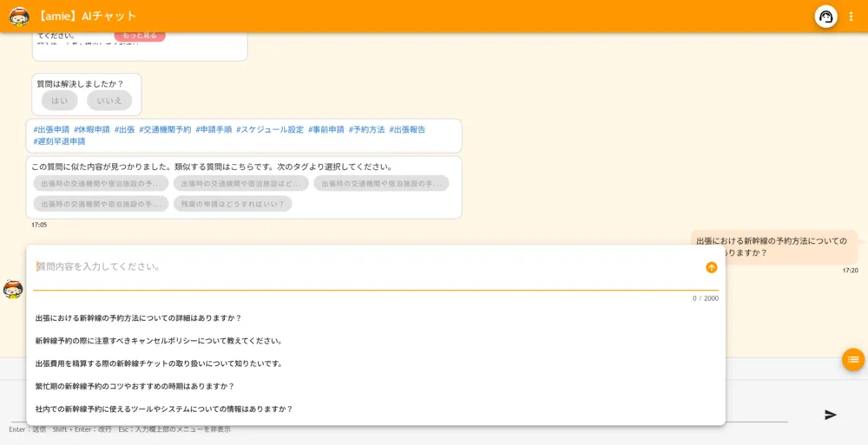Pick suggestion about 社内での新幹線予約に使えるツール
868x445 pixels.
164,409
